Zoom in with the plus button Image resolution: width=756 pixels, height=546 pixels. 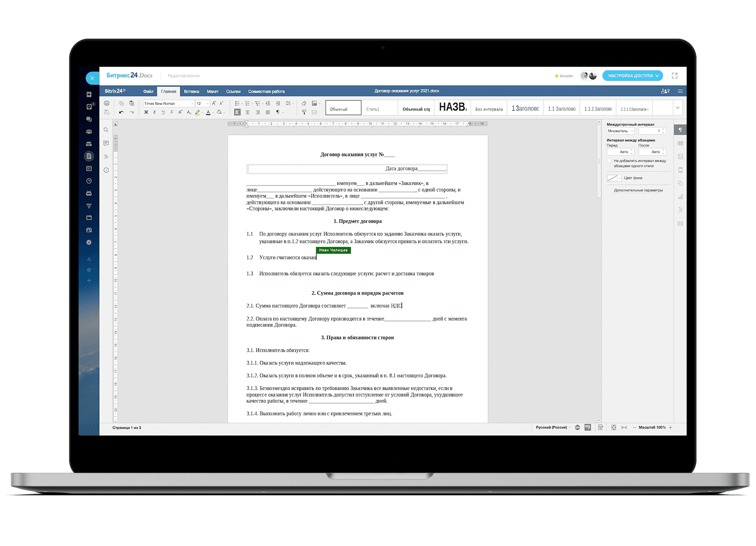click(x=671, y=428)
